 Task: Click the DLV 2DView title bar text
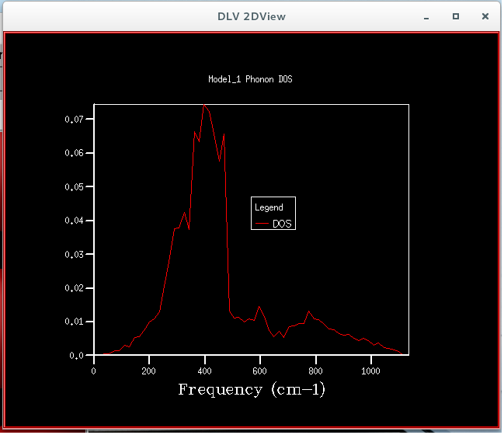click(252, 17)
